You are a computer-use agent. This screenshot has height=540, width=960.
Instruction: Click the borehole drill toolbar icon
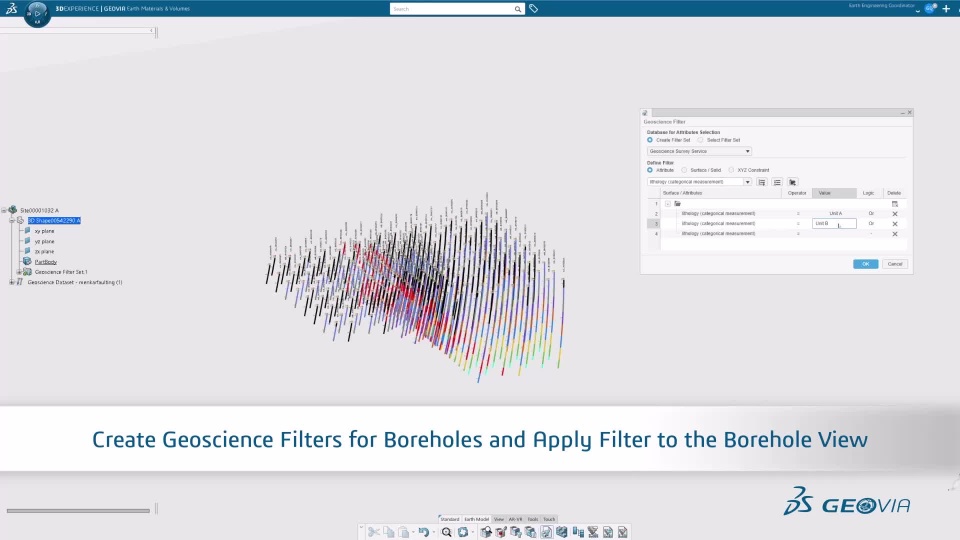coord(593,532)
